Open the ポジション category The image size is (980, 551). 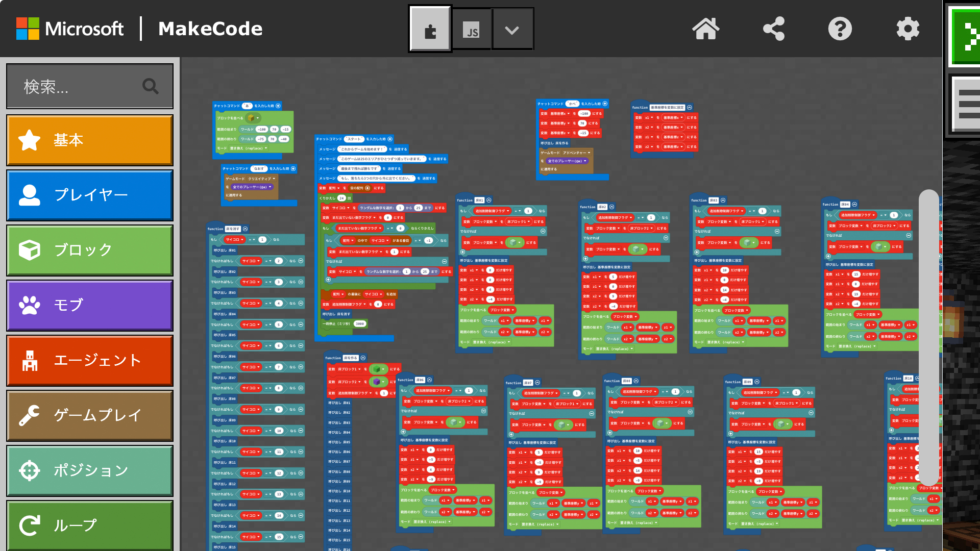coord(90,470)
